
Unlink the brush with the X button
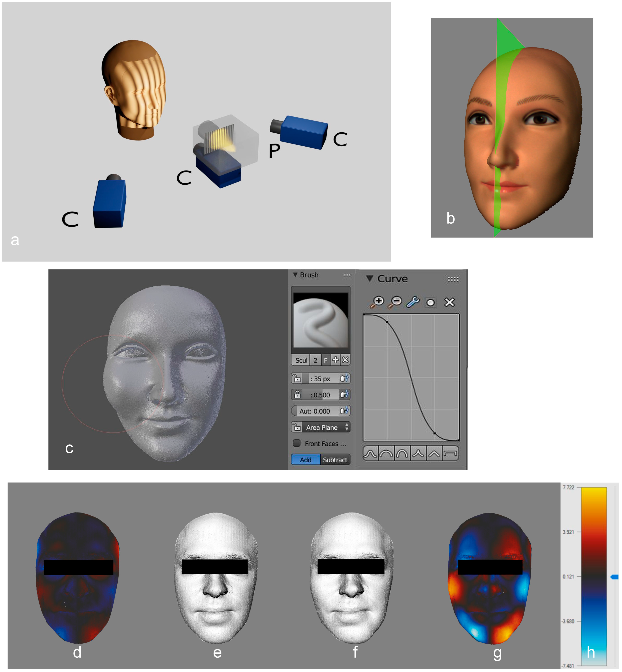[345, 360]
